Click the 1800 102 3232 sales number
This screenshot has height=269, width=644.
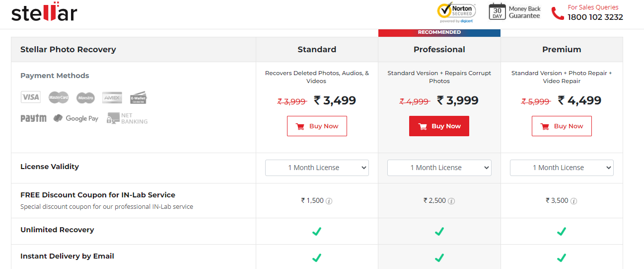click(595, 17)
